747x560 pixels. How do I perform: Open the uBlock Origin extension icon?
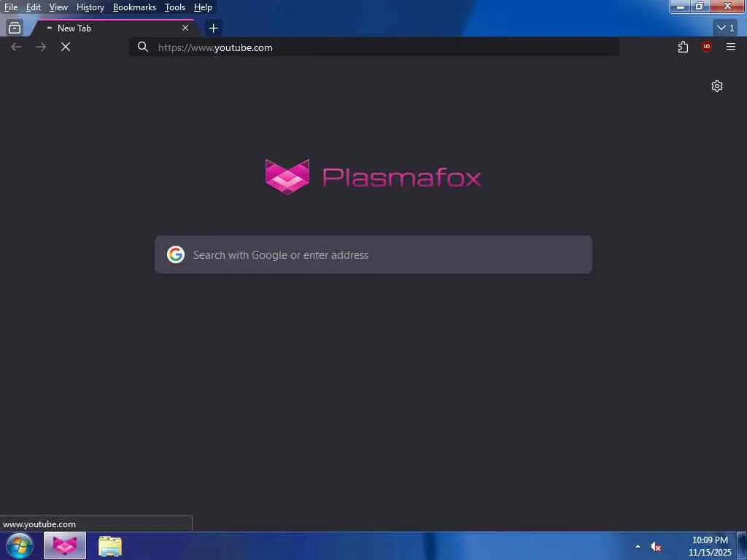tap(706, 47)
